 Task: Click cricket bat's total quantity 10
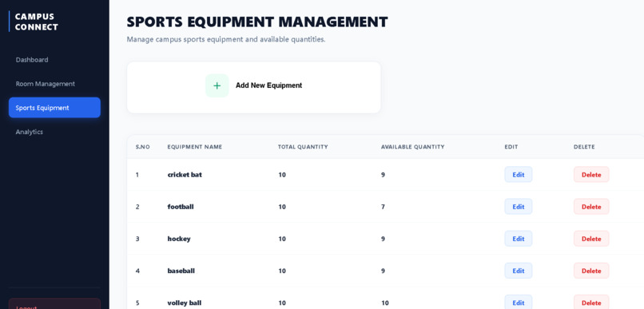(282, 174)
